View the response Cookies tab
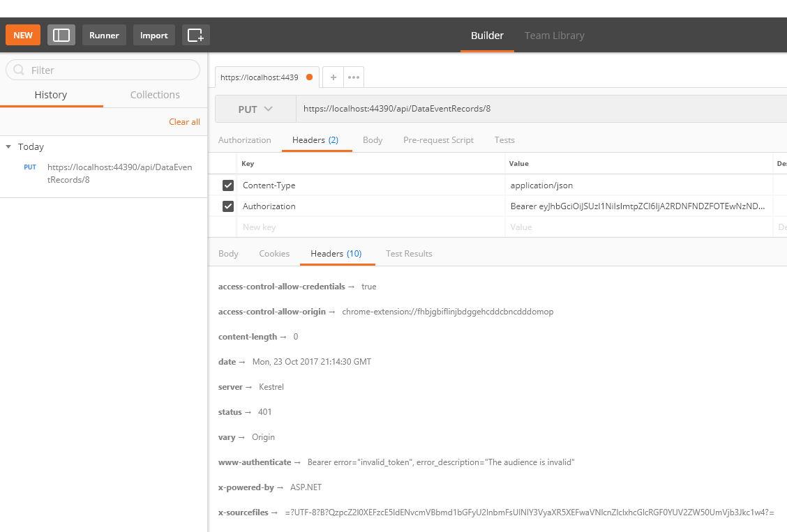The image size is (787, 532). coord(274,254)
